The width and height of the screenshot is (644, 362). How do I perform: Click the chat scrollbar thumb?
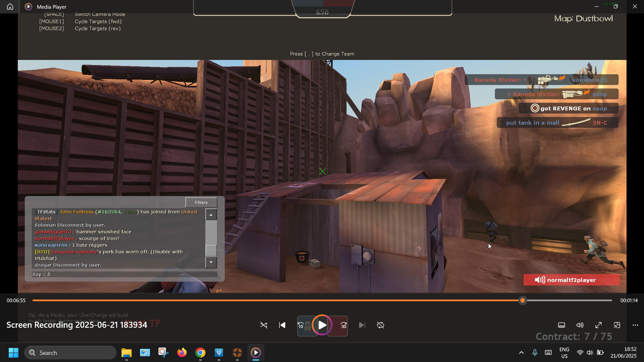[211, 250]
